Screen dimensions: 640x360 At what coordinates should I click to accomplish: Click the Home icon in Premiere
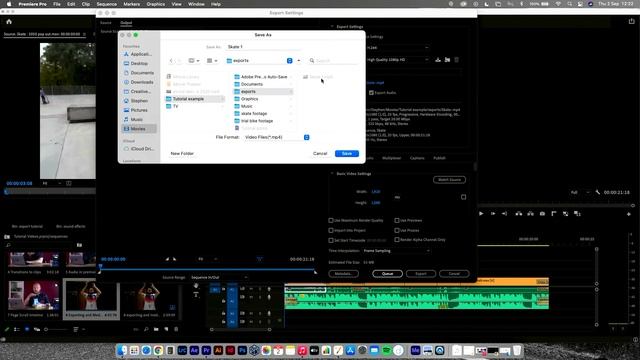9,22
